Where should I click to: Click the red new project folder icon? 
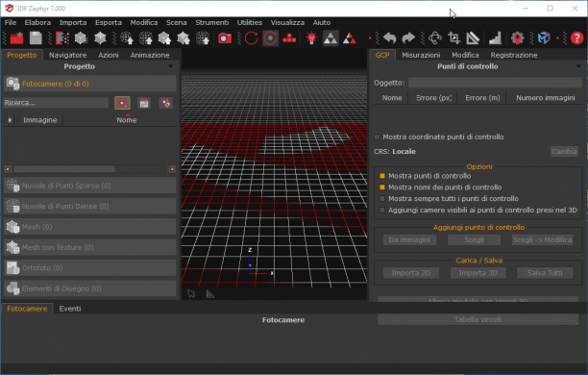16,38
